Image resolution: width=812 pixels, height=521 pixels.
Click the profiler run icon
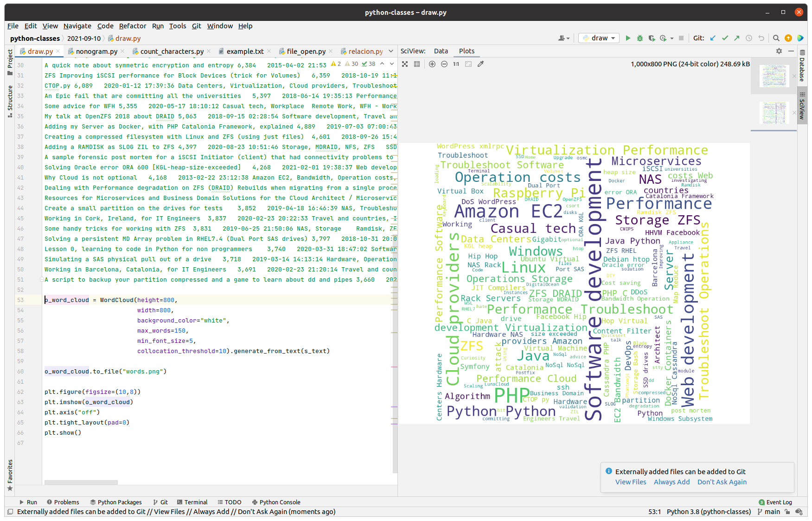663,38
